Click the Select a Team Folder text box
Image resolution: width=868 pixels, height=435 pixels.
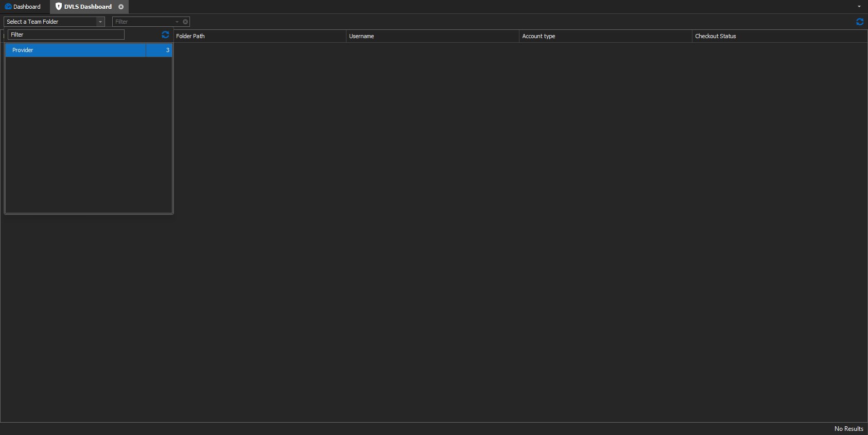coord(50,22)
